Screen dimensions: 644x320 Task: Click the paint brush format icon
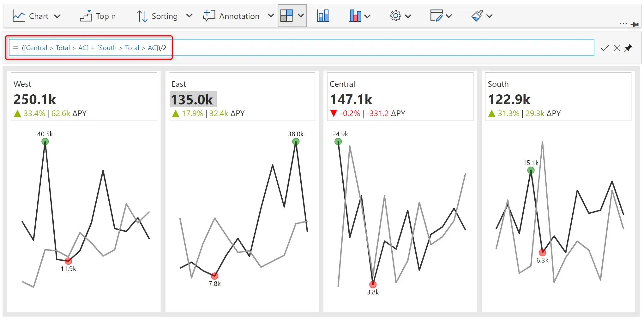click(477, 15)
